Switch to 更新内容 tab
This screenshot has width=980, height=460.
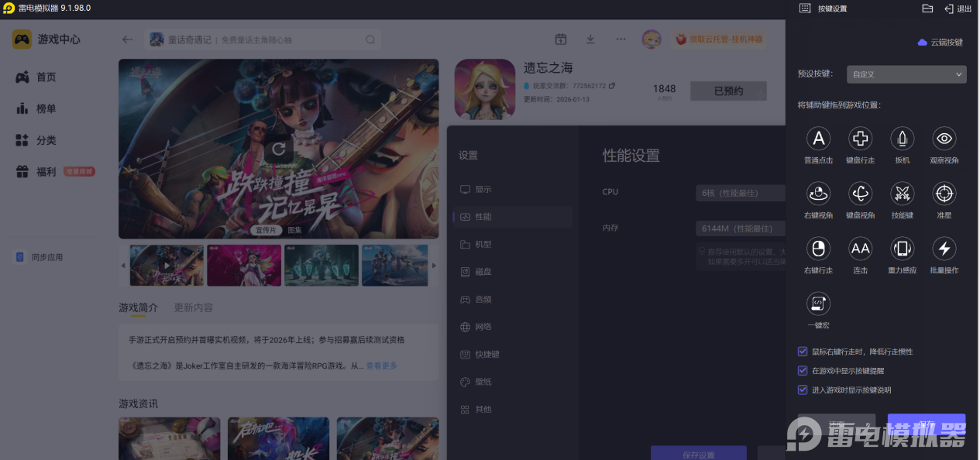[x=194, y=307]
